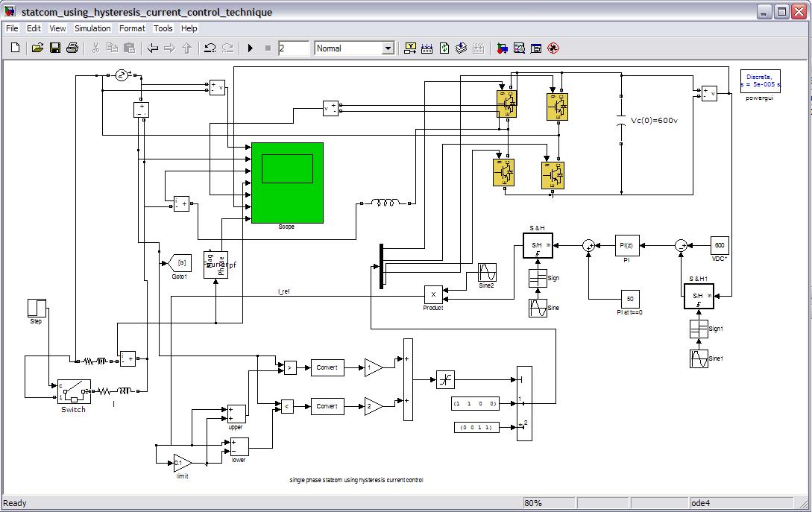Click the Step source block
The image size is (812, 512).
[37, 308]
